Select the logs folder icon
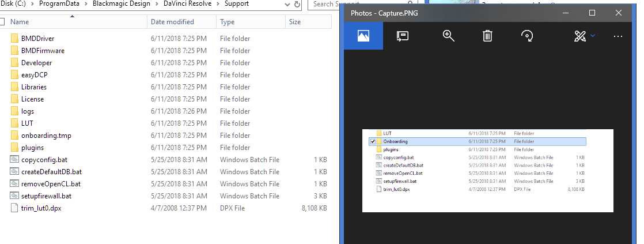 pos(14,111)
